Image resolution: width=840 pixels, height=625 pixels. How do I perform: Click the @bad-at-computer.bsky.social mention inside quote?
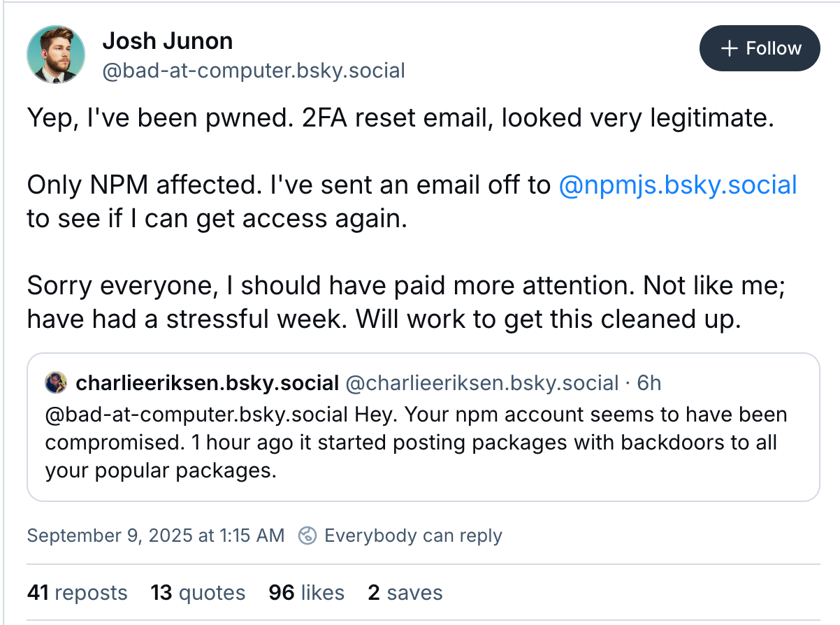pos(196,415)
